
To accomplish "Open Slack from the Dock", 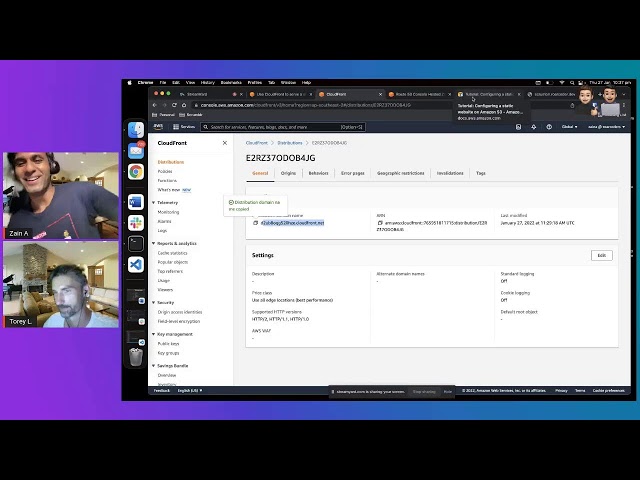I will coord(136,223).
